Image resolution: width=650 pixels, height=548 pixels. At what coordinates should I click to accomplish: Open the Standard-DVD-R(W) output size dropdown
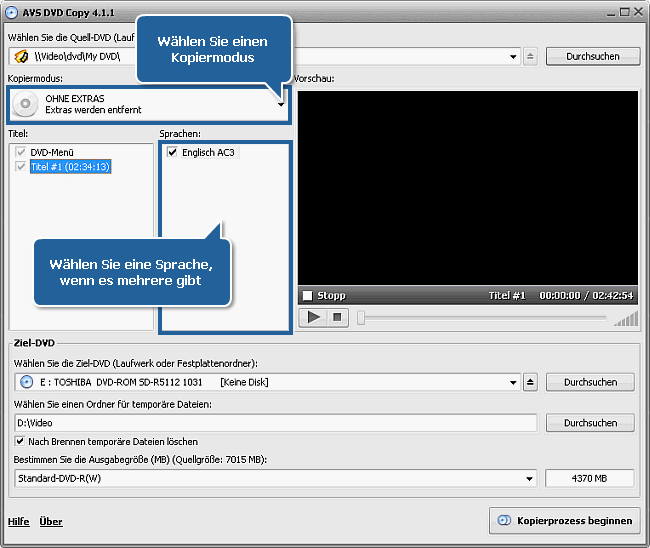[529, 479]
